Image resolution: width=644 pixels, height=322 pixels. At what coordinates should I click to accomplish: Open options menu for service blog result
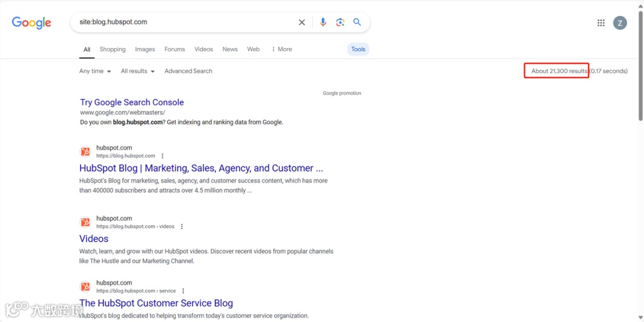[183, 291]
